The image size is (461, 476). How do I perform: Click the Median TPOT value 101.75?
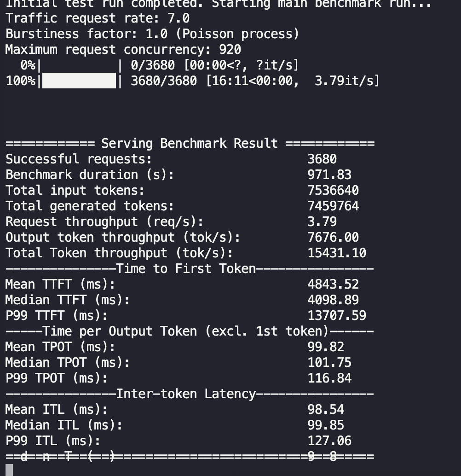point(329,363)
